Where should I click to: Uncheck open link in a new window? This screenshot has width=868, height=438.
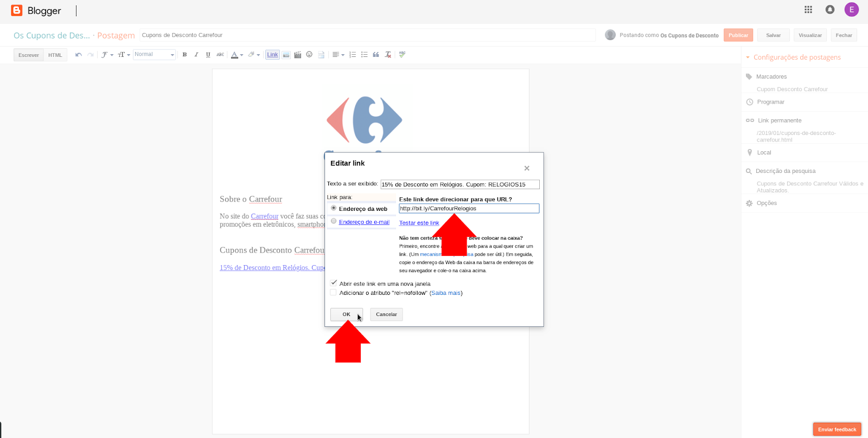click(x=334, y=283)
